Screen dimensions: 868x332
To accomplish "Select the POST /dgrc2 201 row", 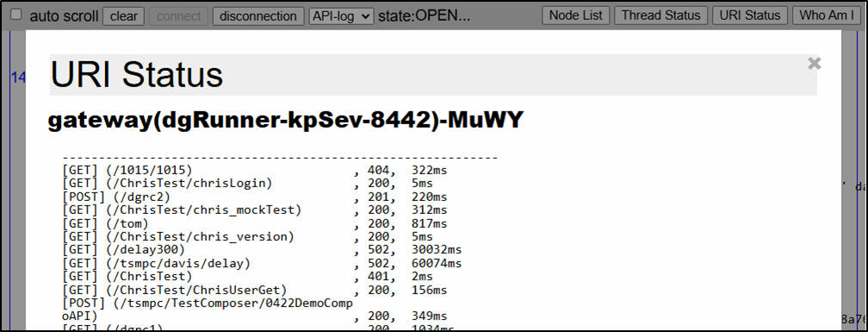I will coord(255,197).
